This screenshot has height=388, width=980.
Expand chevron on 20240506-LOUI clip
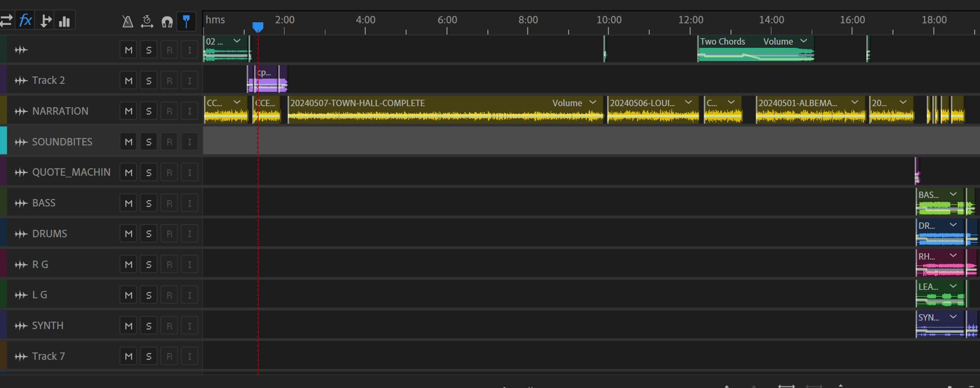click(x=689, y=102)
